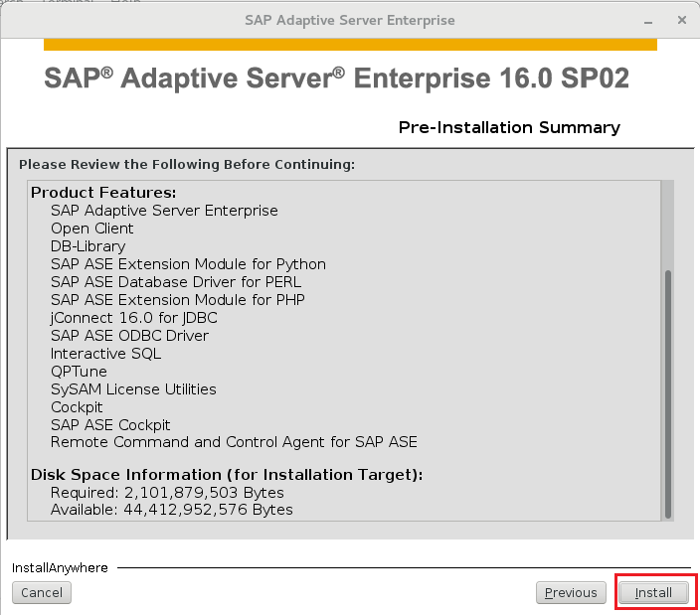The height and width of the screenshot is (615, 700).
Task: Click the QPTune feature entry
Action: [x=79, y=371]
